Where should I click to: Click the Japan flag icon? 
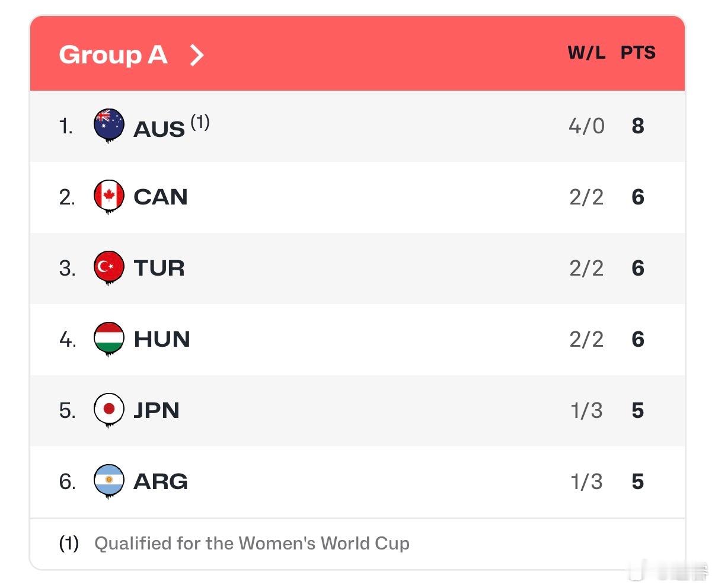click(109, 410)
